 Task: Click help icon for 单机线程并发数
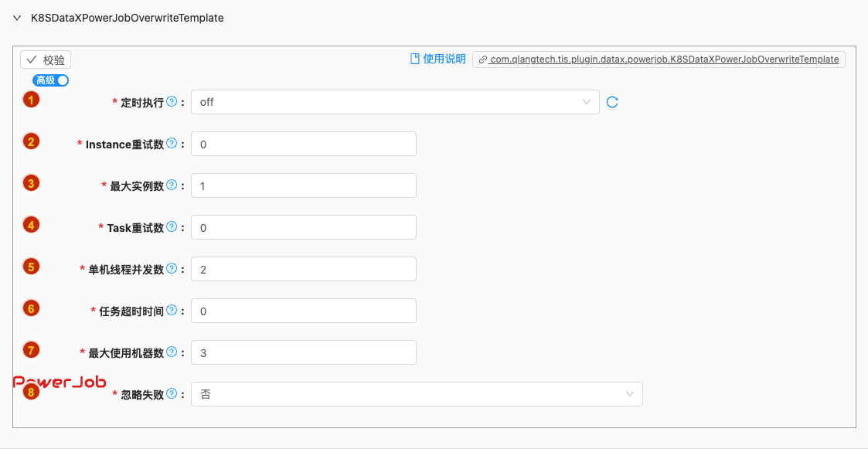coord(172,268)
